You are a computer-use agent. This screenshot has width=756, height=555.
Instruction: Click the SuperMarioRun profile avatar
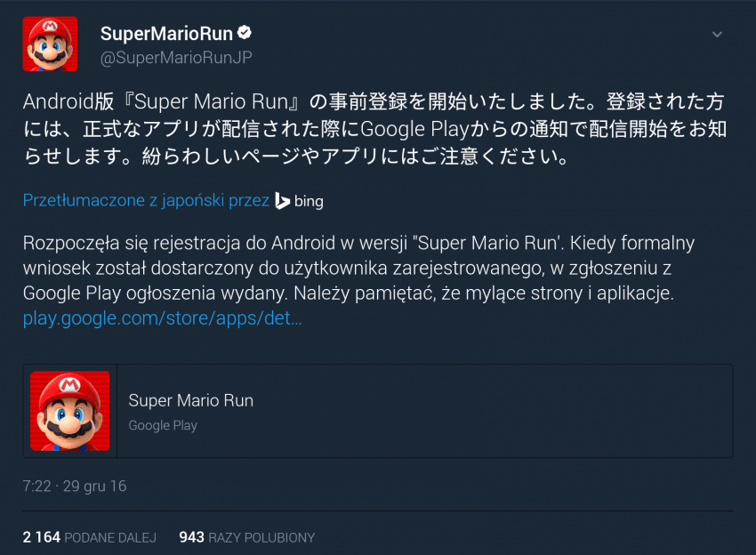click(50, 44)
